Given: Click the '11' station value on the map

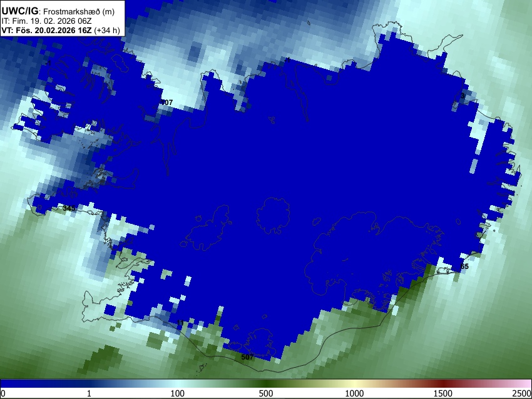Looking at the screenshot, I should pyautogui.click(x=180, y=323).
